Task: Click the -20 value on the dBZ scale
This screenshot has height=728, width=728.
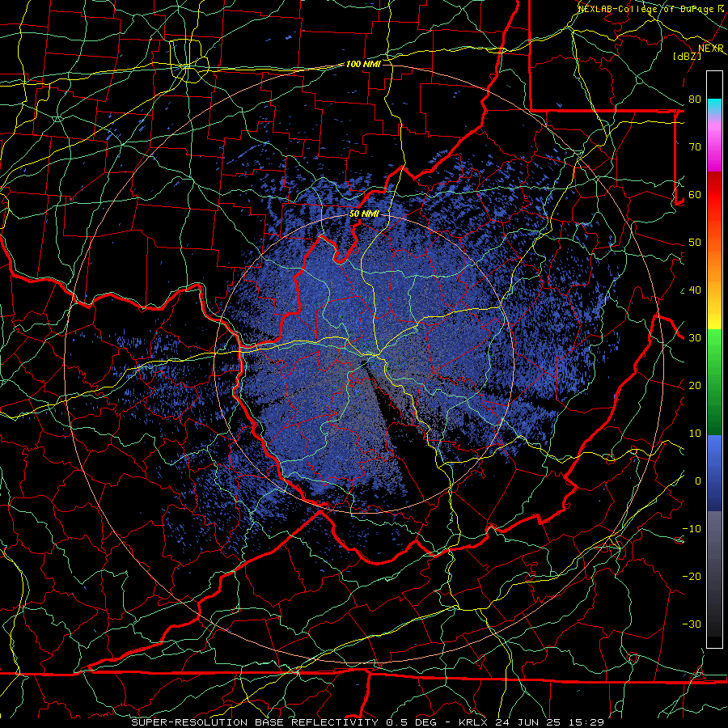Action: 692,577
